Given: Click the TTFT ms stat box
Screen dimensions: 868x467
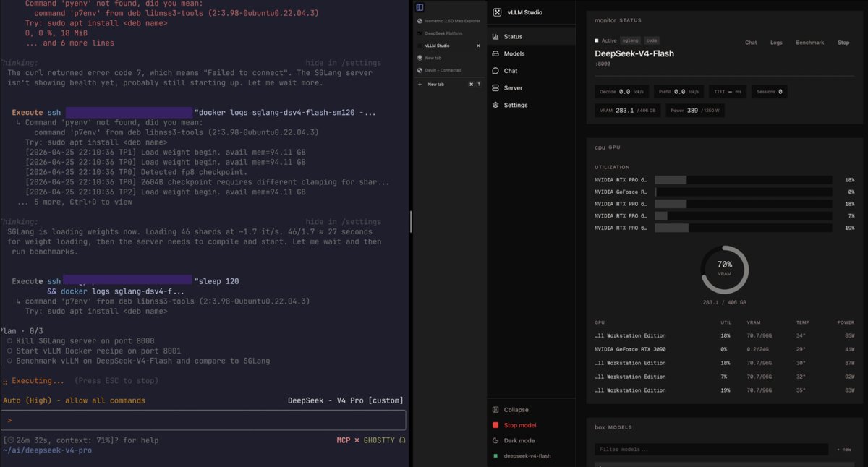Looking at the screenshot, I should [727, 92].
